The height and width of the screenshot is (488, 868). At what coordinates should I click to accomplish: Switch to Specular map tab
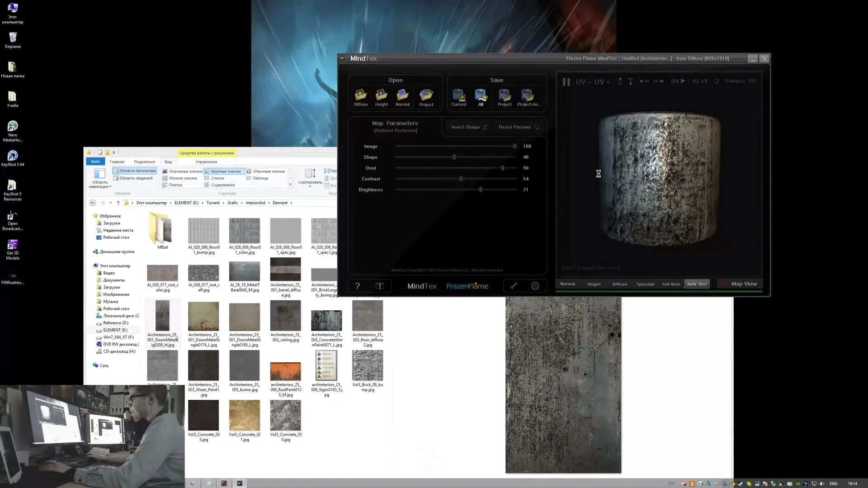[645, 284]
